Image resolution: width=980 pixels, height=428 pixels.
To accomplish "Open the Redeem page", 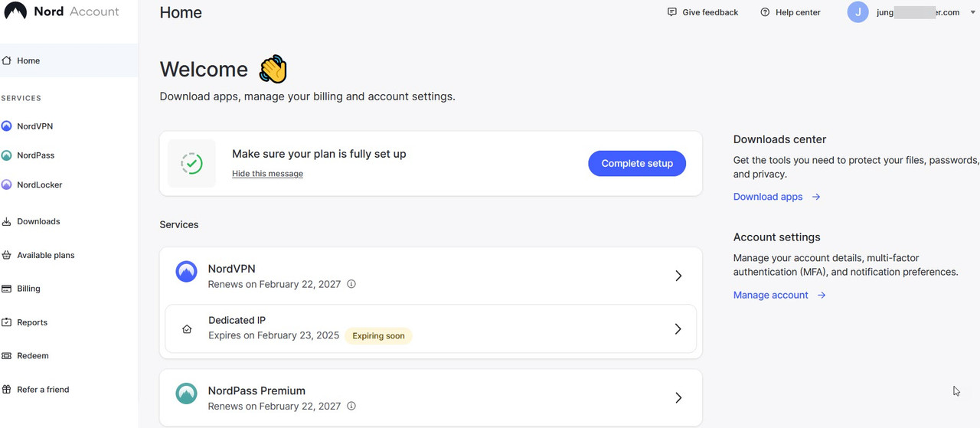I will (x=33, y=356).
